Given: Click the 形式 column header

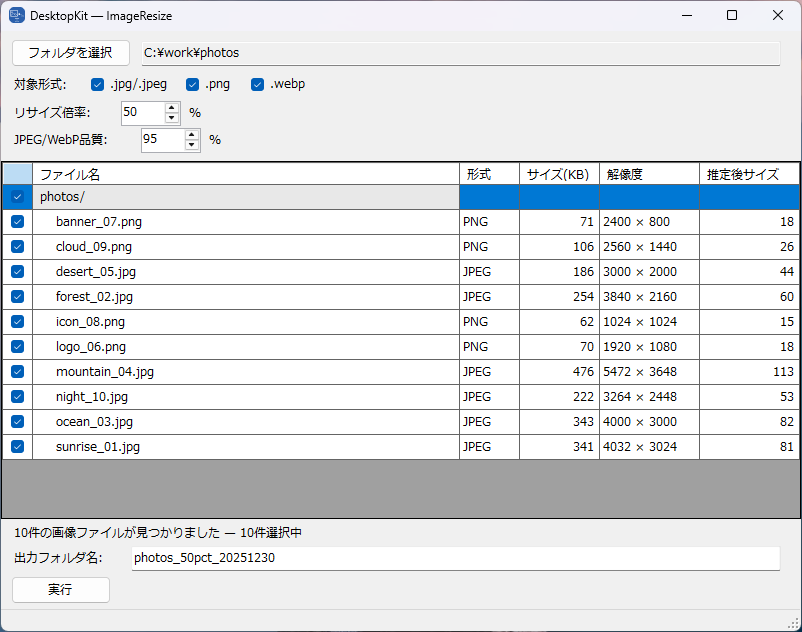Looking at the screenshot, I should (489, 174).
